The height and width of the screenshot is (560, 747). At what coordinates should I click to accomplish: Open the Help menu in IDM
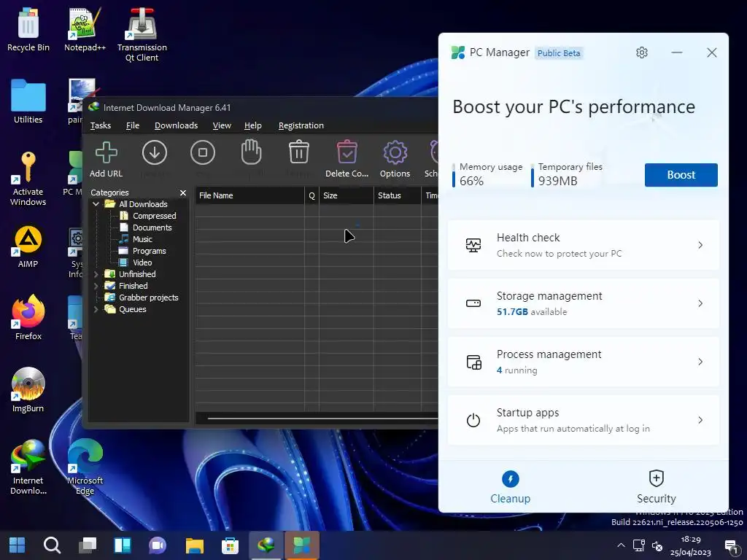253,125
